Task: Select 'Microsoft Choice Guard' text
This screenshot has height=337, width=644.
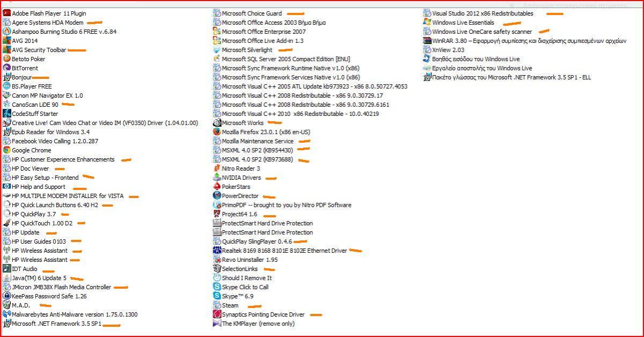Action: 252,13
